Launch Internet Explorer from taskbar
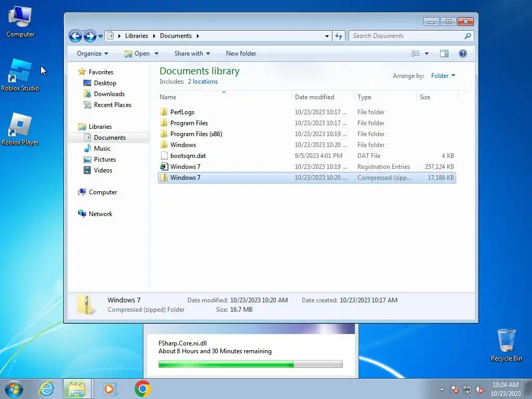The height and width of the screenshot is (399, 532). tap(46, 389)
